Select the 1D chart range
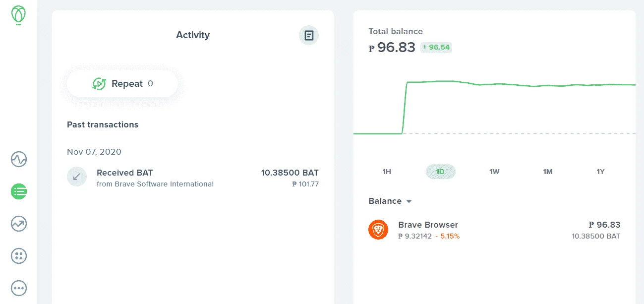Image resolution: width=644 pixels, height=304 pixels. [x=440, y=172]
